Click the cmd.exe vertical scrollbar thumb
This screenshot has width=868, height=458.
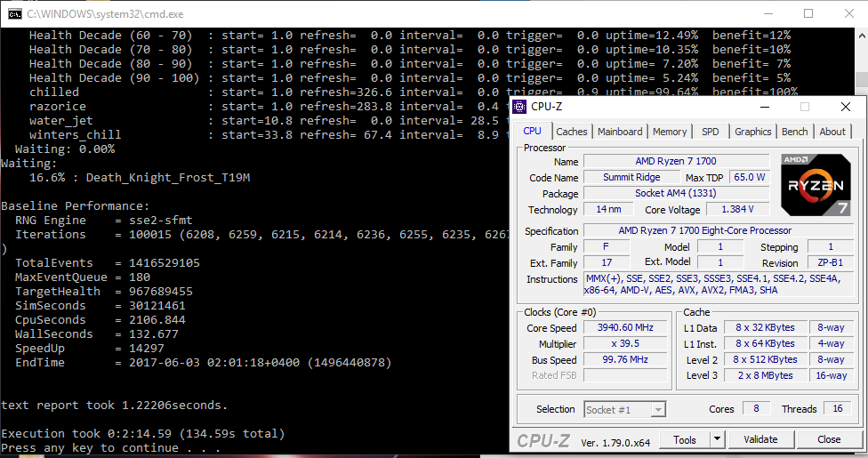(x=862, y=79)
